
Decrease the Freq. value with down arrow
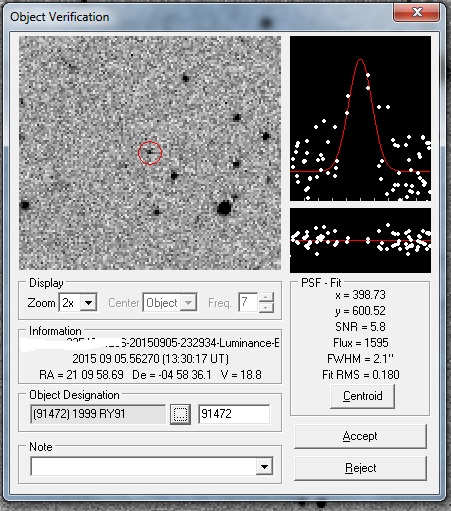click(x=266, y=307)
